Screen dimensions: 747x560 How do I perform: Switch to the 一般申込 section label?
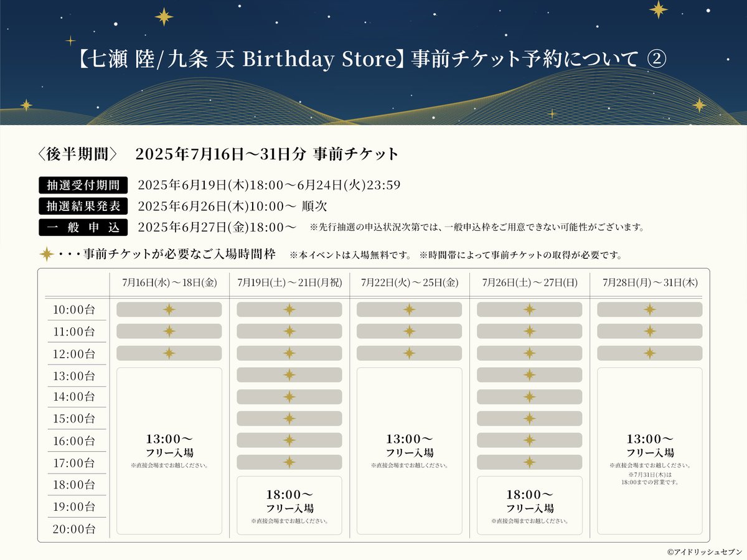click(83, 227)
